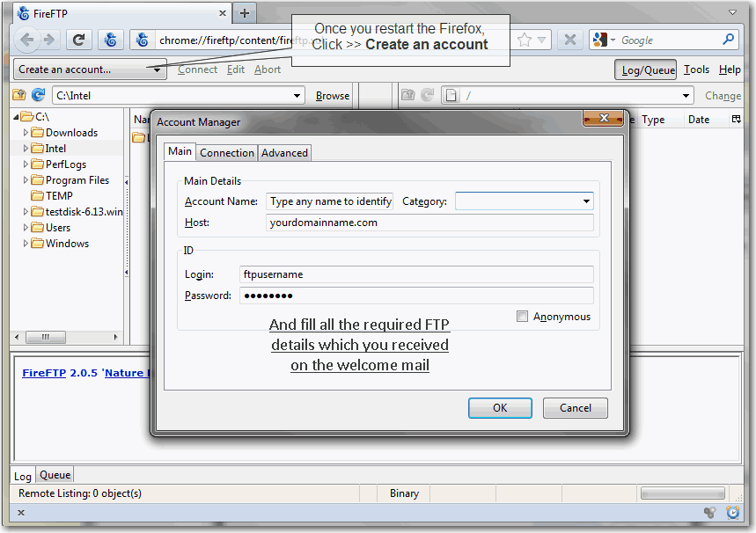This screenshot has height=533, width=756.
Task: Bookmark this page with the star icon
Action: (525, 40)
